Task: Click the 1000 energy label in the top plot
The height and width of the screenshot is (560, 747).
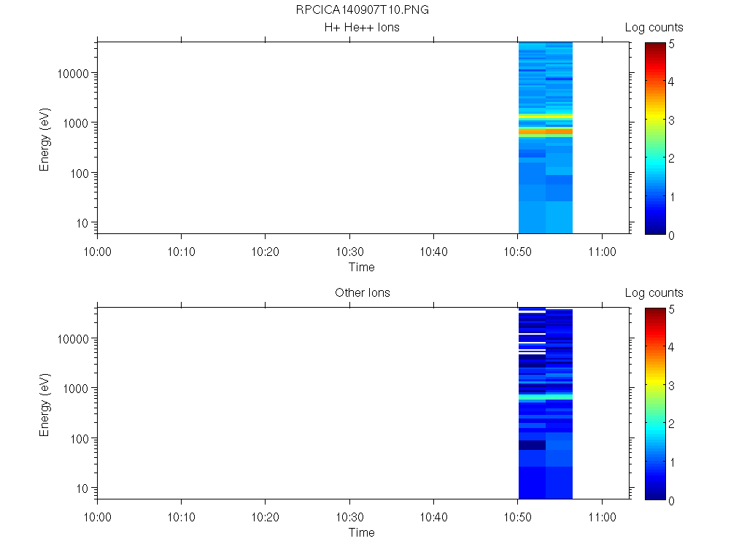Action: pos(76,123)
